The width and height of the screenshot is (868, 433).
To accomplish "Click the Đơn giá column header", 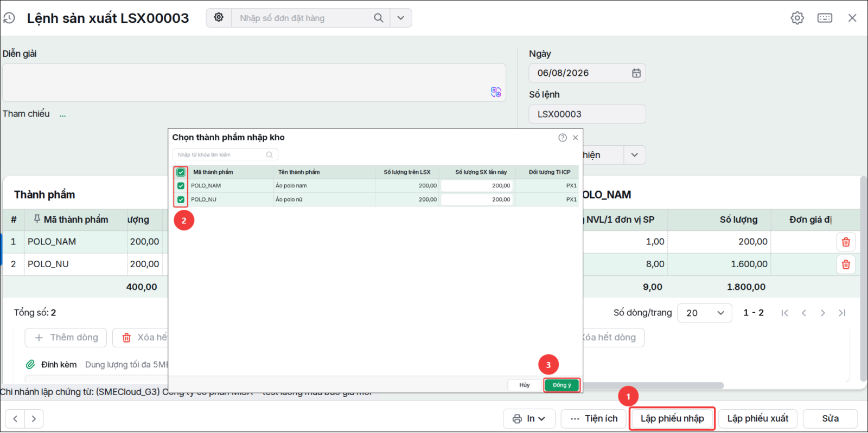I will click(x=810, y=219).
